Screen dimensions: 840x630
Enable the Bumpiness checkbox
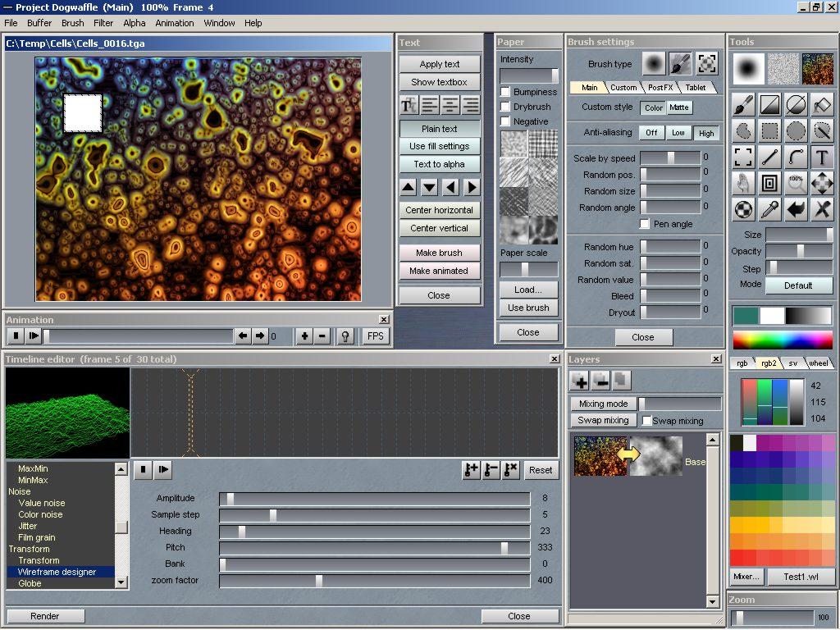[505, 92]
